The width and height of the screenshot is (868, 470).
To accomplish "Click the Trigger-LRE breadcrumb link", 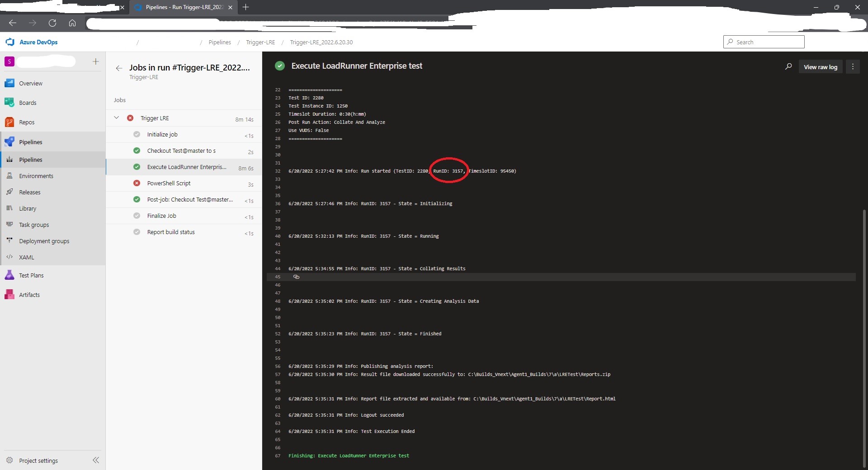I will click(260, 42).
